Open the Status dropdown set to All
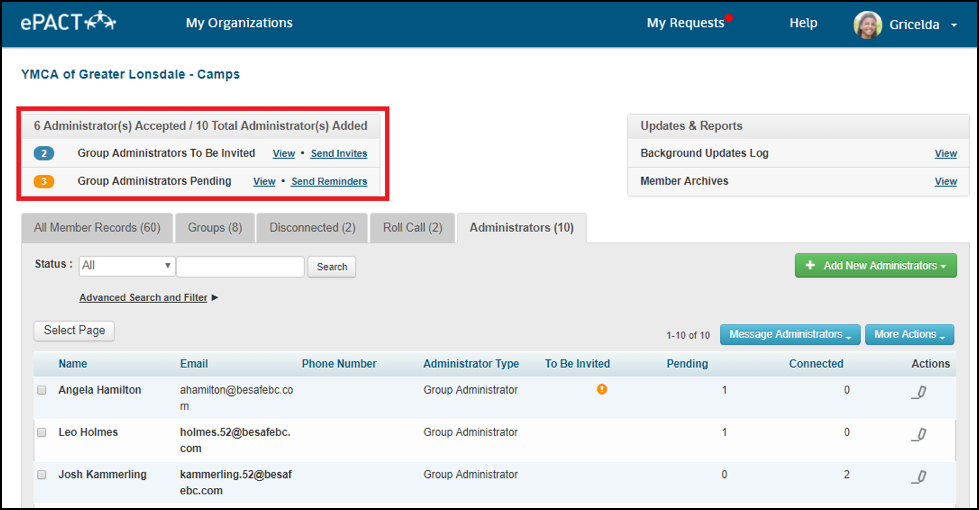 click(127, 265)
